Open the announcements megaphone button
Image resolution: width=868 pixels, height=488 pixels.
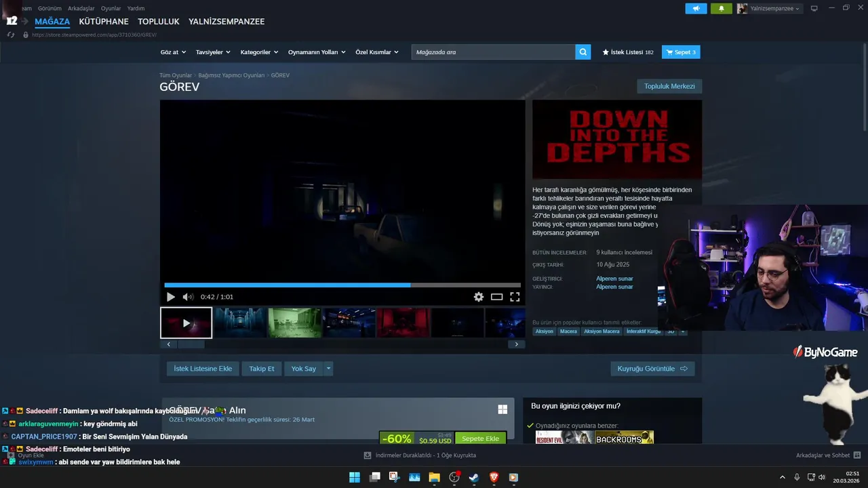tap(696, 9)
